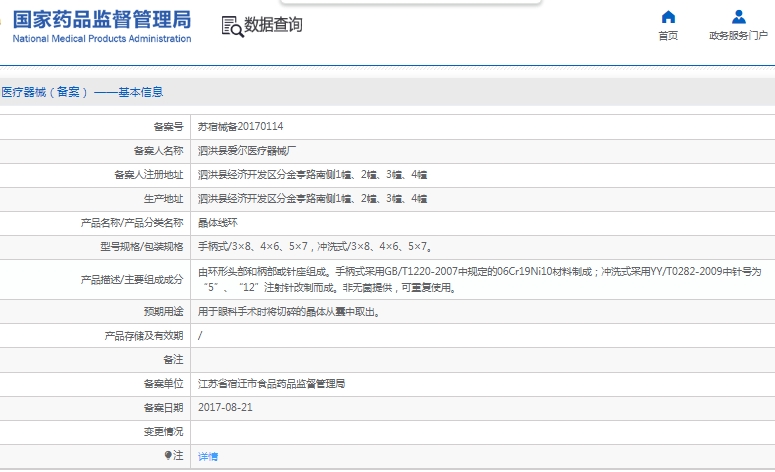The height and width of the screenshot is (472, 775).
Task: Click the 备案日期 label
Action: [x=163, y=408]
